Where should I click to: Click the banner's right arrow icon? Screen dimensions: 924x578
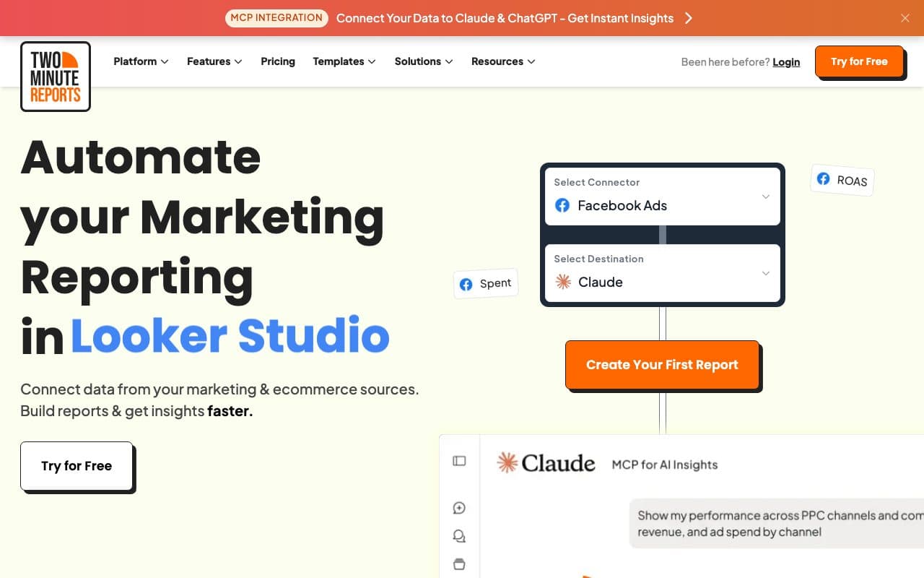[x=689, y=18]
